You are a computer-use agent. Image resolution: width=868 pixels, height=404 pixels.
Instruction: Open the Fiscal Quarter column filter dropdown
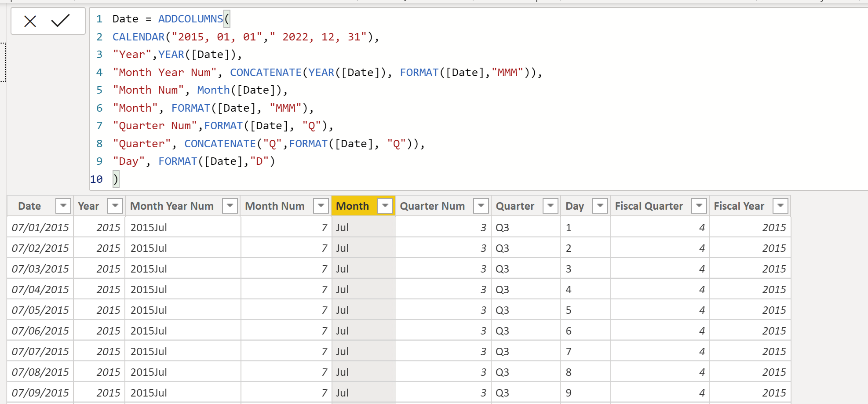(x=699, y=206)
